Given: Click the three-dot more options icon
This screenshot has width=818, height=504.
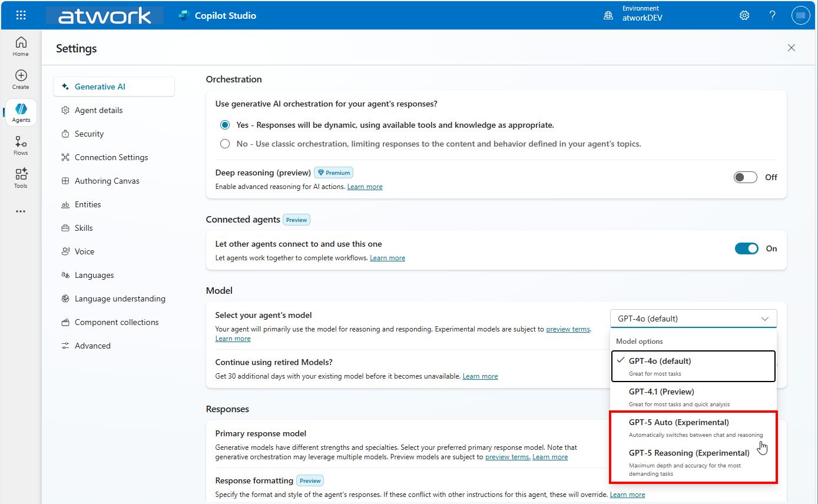Looking at the screenshot, I should (x=21, y=211).
